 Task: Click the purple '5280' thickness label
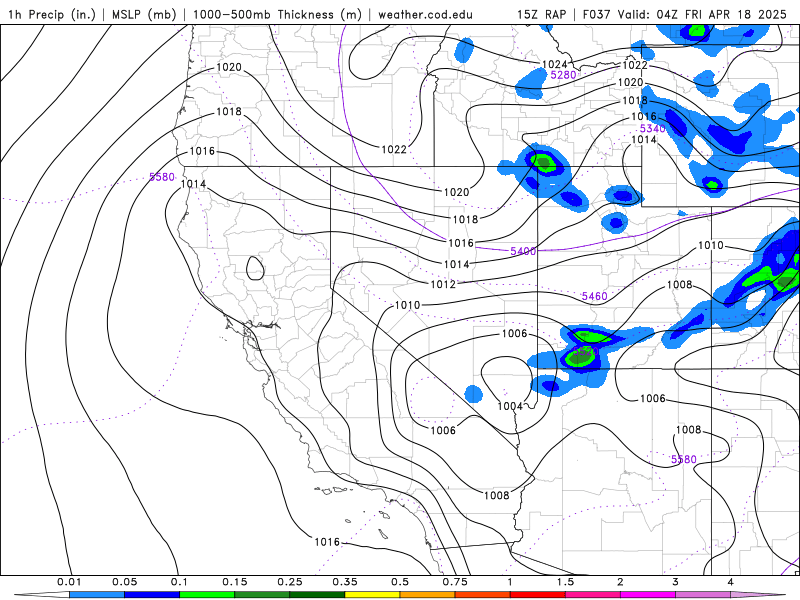pyautogui.click(x=563, y=75)
